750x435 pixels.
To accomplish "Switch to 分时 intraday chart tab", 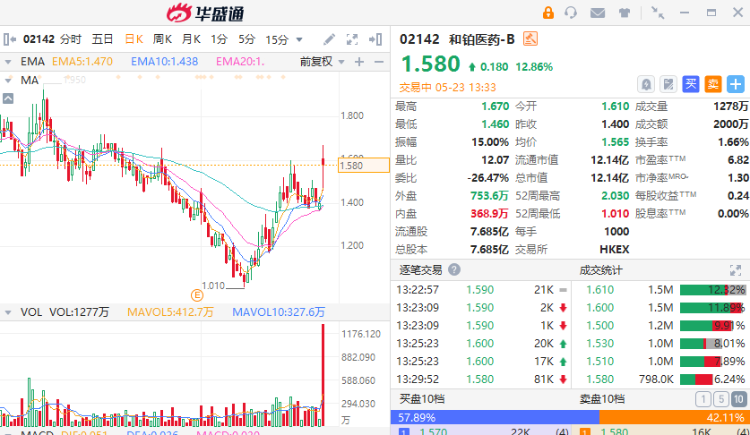I will pyautogui.click(x=71, y=39).
